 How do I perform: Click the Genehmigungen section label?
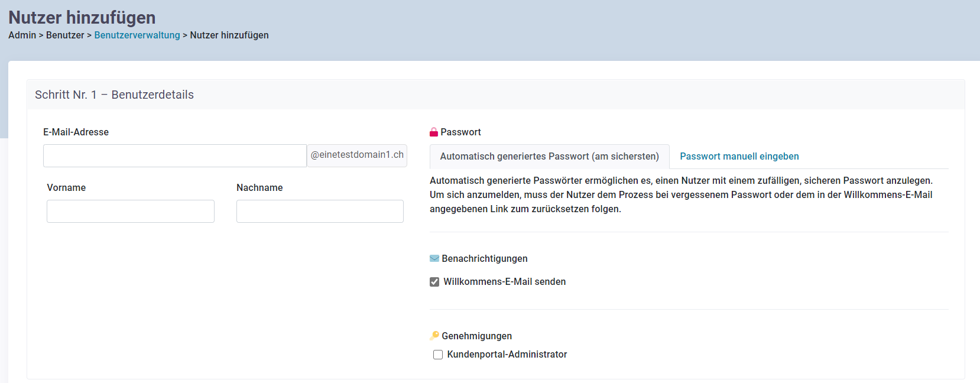pyautogui.click(x=477, y=336)
